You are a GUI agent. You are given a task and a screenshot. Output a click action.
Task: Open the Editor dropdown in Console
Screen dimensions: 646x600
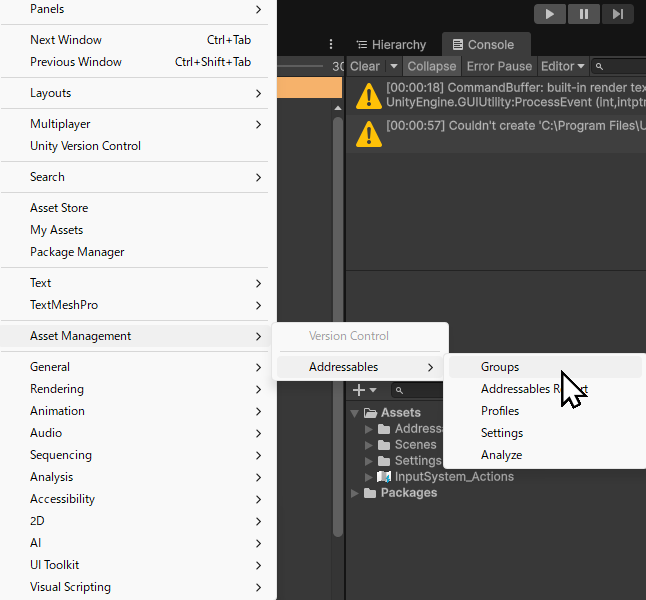(x=562, y=67)
